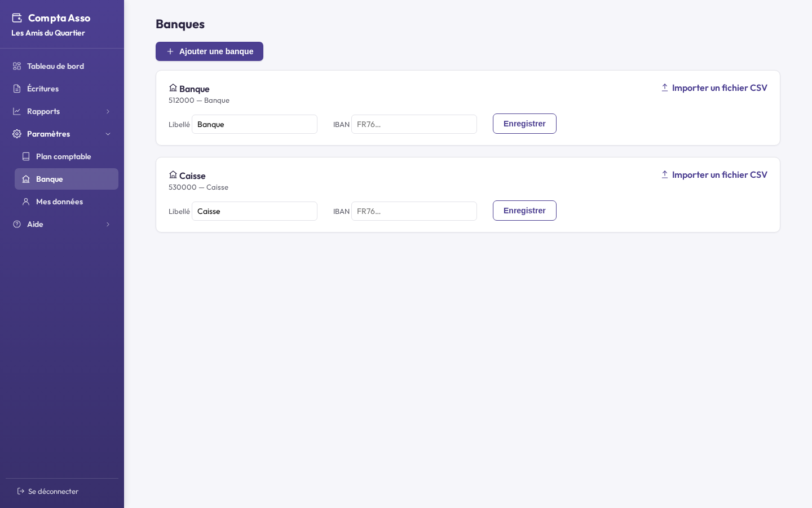Click the Compta Asso wallet logo icon

17,18
